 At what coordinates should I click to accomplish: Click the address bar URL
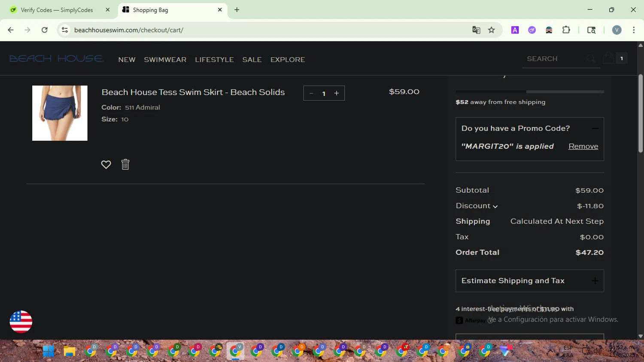[129, 30]
